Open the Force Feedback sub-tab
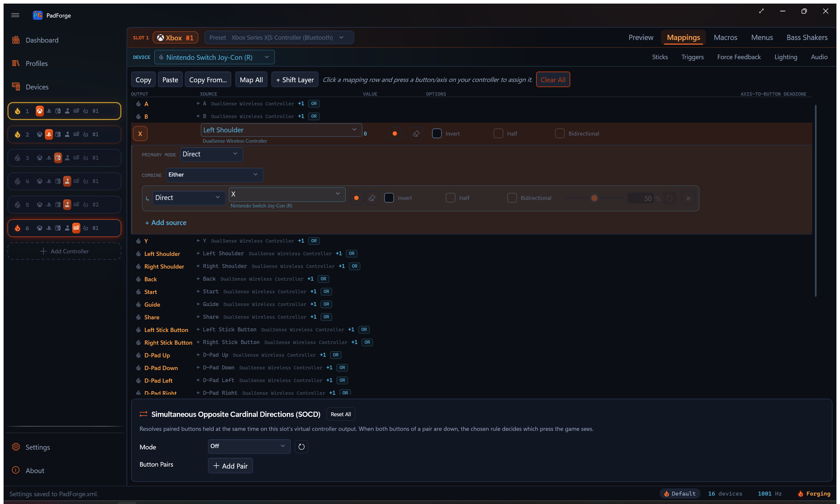This screenshot has height=504, width=840. point(739,58)
